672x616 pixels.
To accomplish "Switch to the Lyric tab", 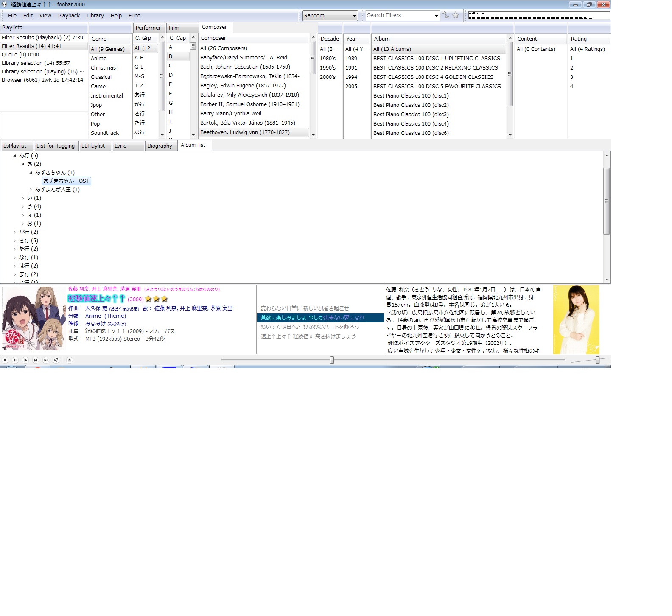I will click(128, 146).
